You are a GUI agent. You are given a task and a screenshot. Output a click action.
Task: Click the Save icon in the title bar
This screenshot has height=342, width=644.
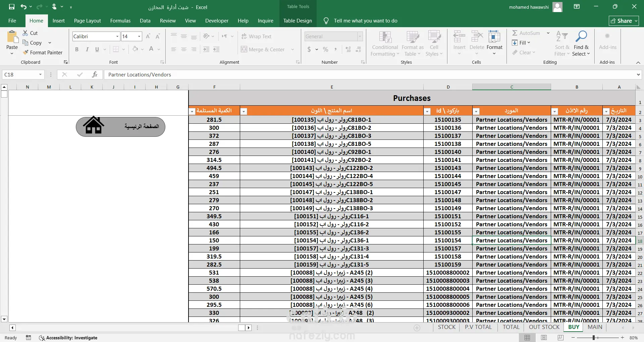12,7
